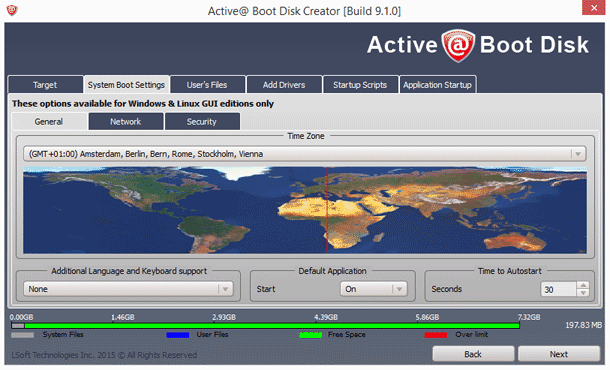
Task: Click the Active@ shield icon in title bar
Action: (x=12, y=10)
